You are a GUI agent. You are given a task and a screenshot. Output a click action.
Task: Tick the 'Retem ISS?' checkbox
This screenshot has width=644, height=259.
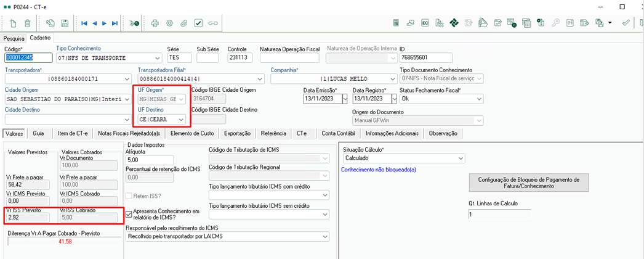tap(129, 196)
